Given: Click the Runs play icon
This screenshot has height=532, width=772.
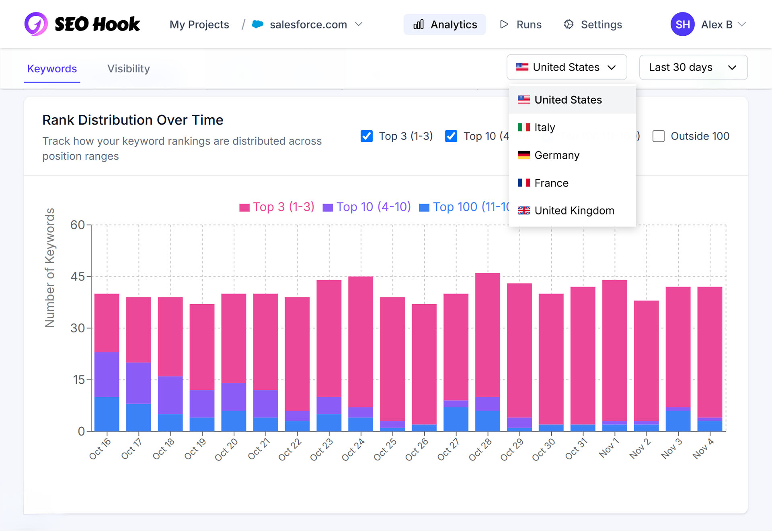Looking at the screenshot, I should 504,25.
